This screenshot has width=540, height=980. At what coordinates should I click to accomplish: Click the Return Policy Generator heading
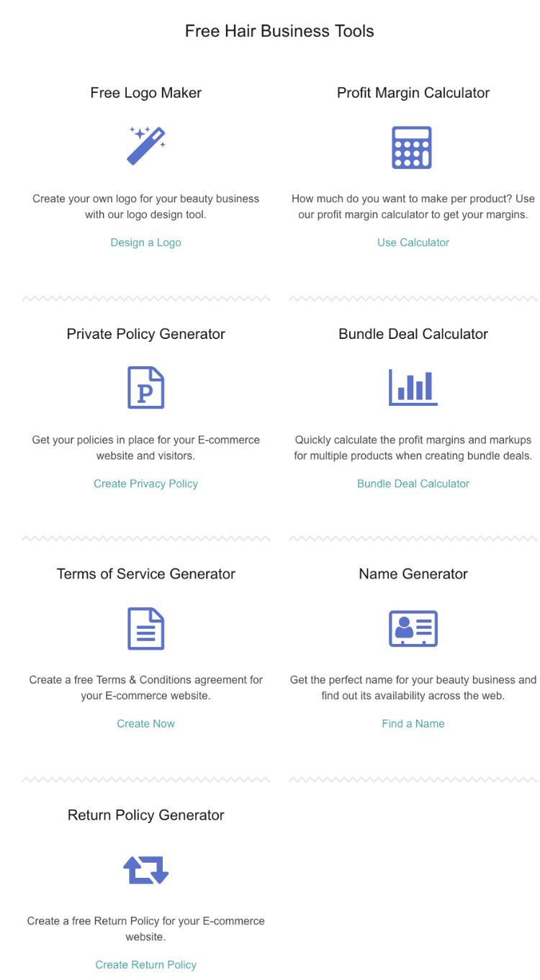pos(146,815)
